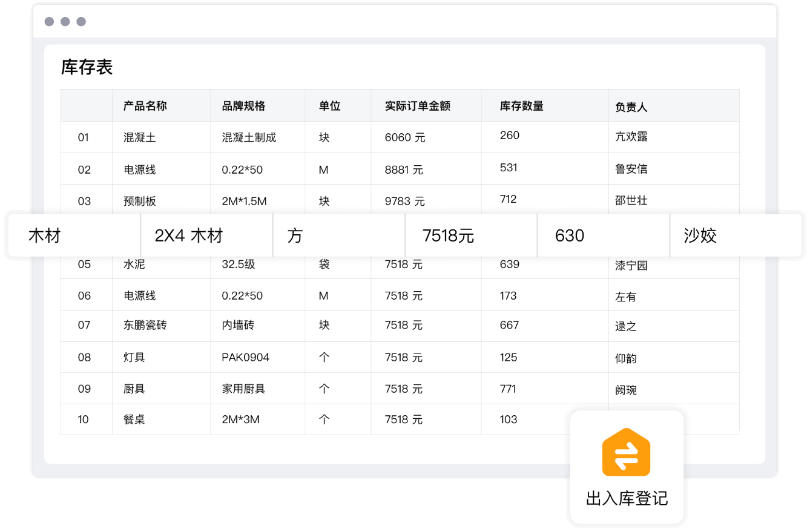Click the highlighted 7518元 amount cell
810x532 pixels.
[x=448, y=235]
